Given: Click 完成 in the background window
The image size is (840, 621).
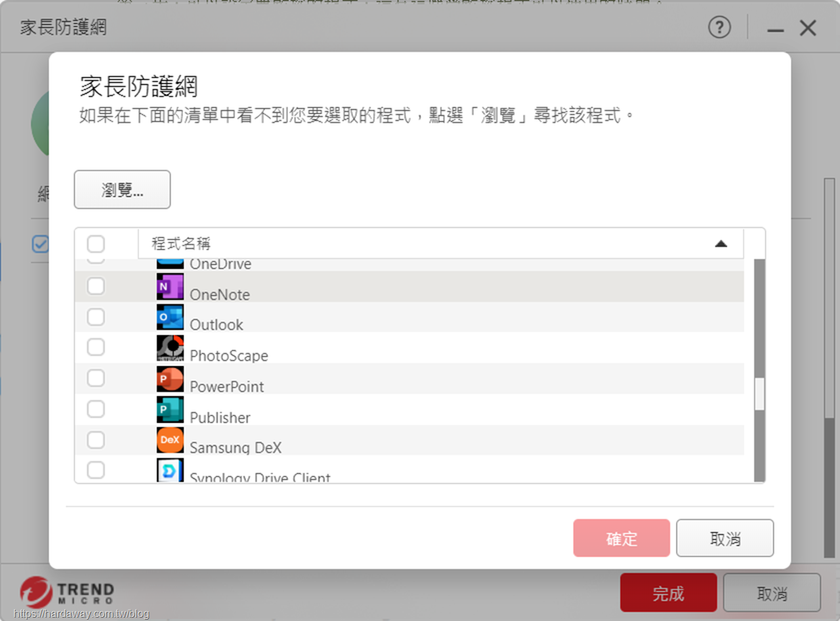Looking at the screenshot, I should 669,593.
